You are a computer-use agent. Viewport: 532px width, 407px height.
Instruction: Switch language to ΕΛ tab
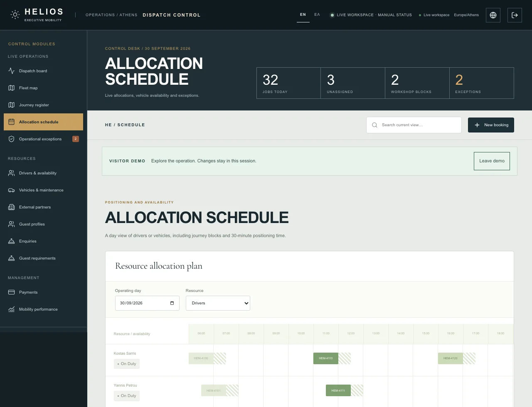[x=317, y=15]
